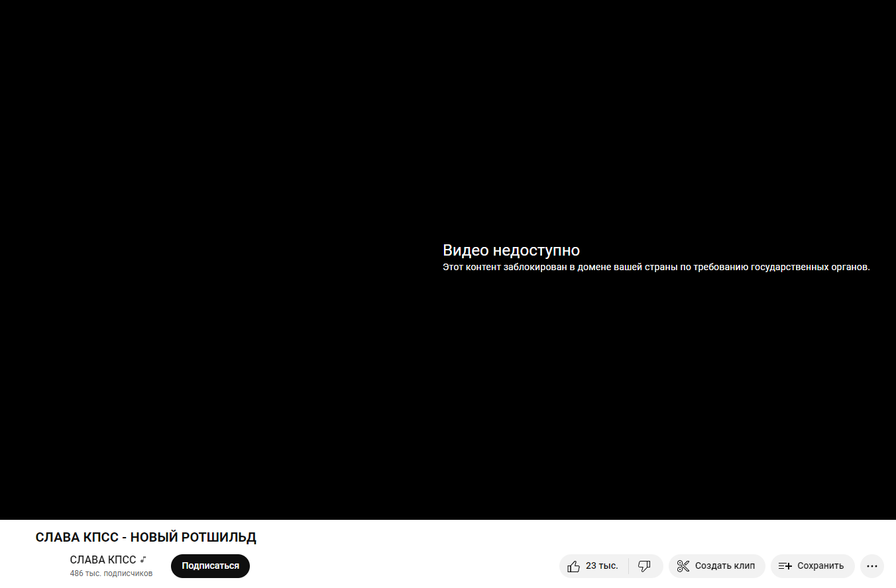Save video with the Сохранить button
The image size is (896, 588).
tap(812, 566)
